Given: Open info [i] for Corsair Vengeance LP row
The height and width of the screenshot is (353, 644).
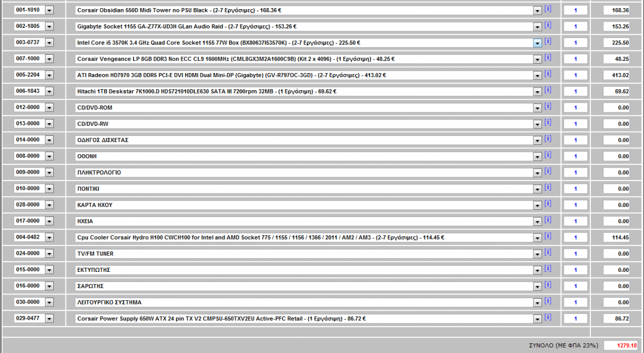Looking at the screenshot, I should click(x=547, y=57).
